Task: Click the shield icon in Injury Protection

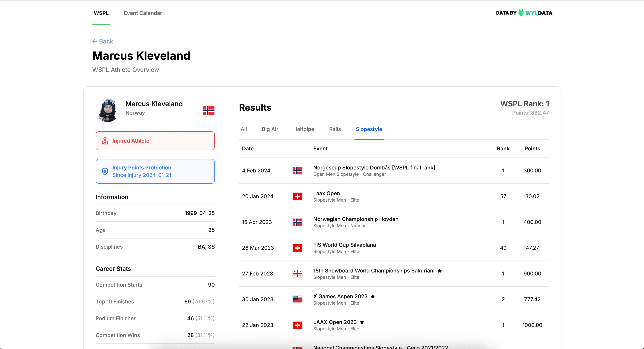Action: point(105,171)
